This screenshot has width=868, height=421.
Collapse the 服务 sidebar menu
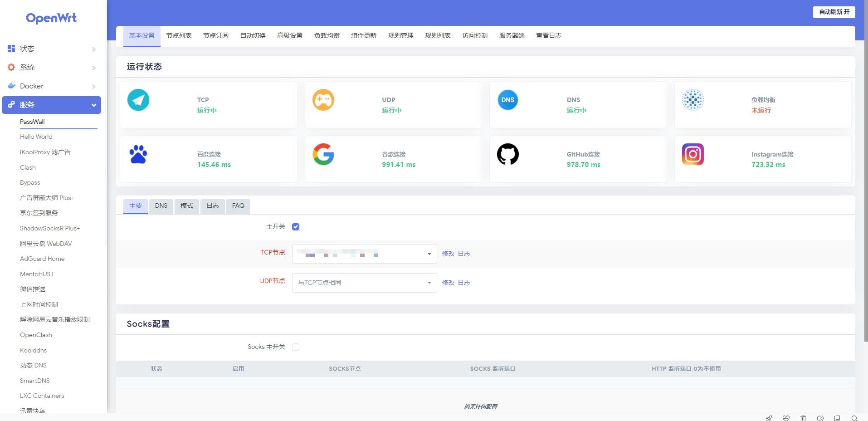51,105
